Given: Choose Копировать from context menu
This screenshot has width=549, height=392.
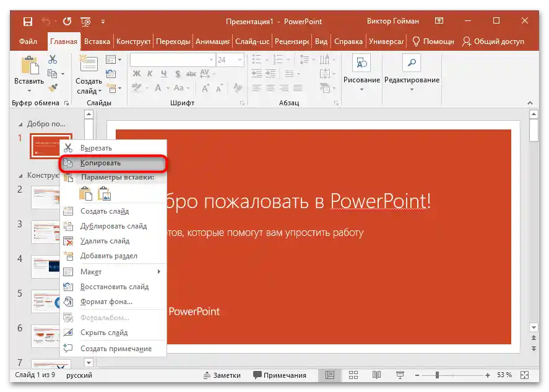Looking at the screenshot, I should 113,163.
